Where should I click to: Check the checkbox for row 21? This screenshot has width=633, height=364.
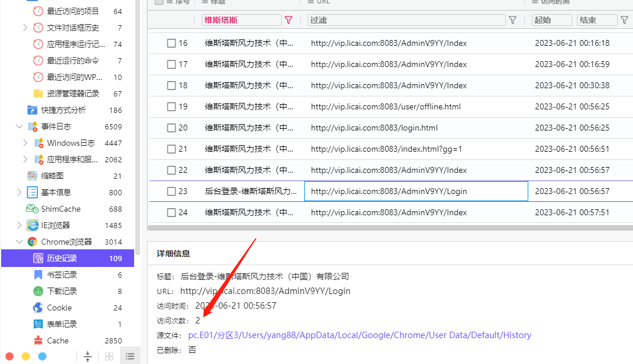point(172,149)
